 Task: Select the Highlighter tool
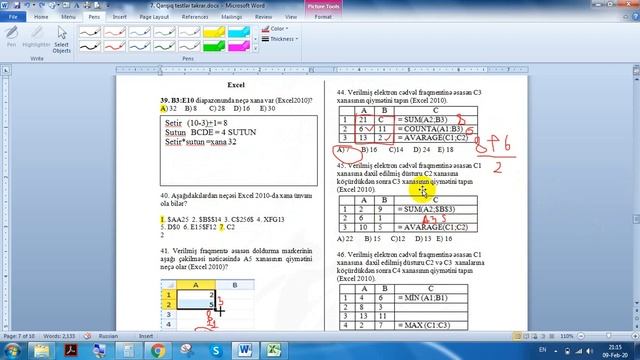tap(36, 37)
